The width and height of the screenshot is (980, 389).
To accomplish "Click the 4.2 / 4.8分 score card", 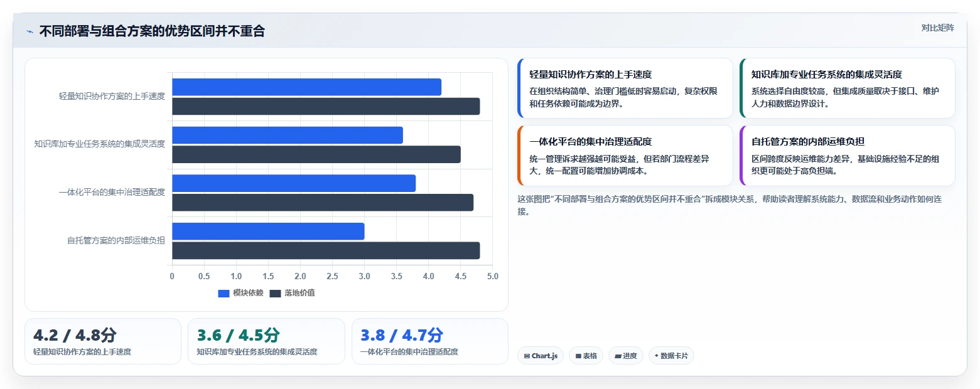I will pos(103,341).
